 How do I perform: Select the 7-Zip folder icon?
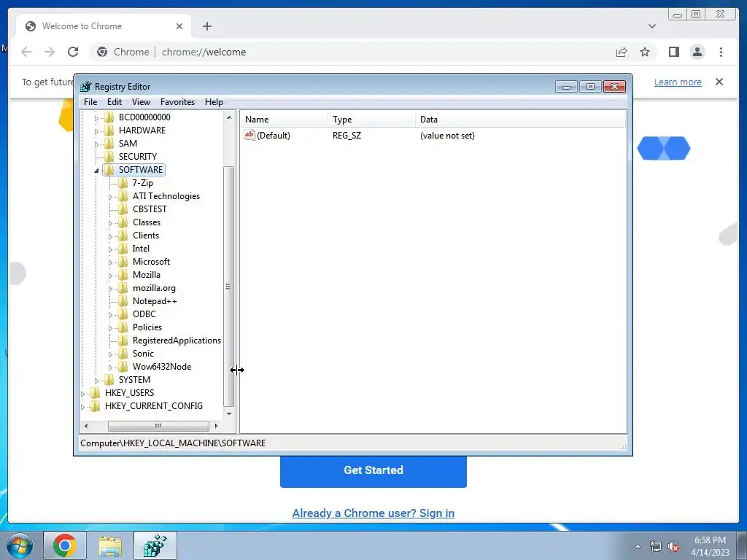pyautogui.click(x=123, y=183)
